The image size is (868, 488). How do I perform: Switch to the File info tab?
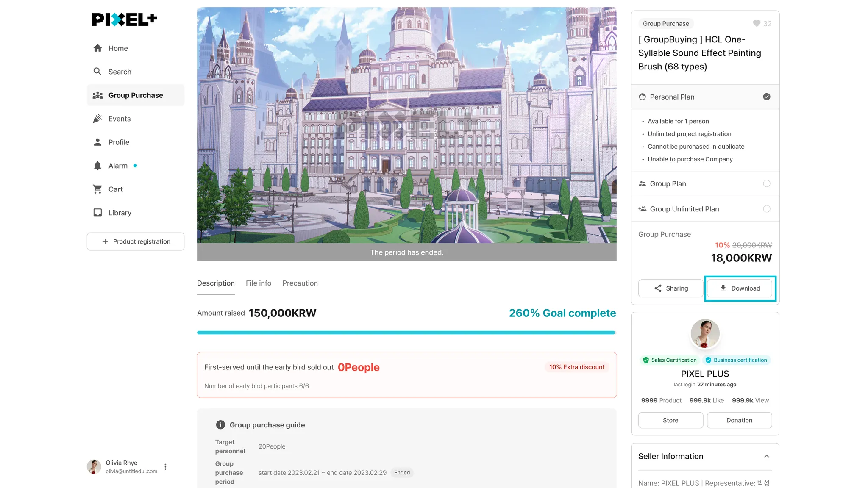coord(259,283)
